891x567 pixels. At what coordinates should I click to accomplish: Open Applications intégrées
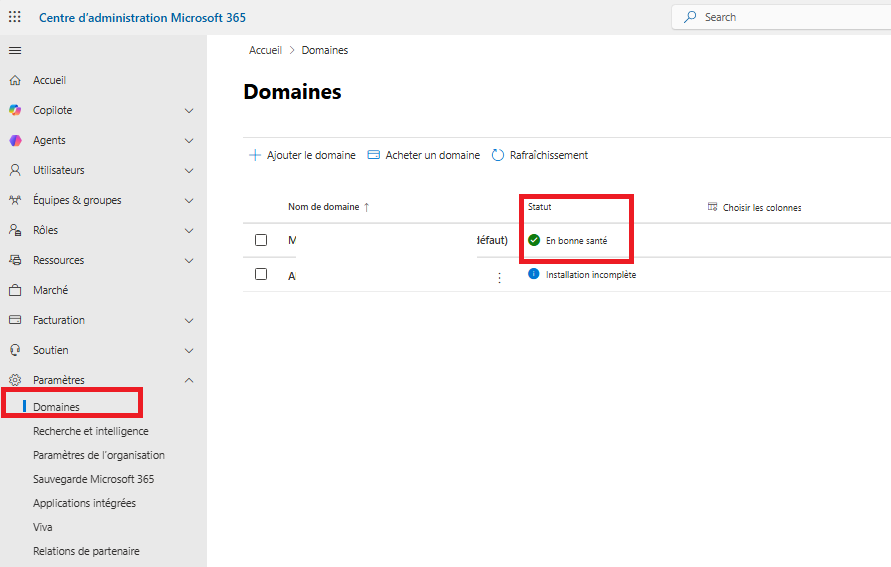(85, 503)
